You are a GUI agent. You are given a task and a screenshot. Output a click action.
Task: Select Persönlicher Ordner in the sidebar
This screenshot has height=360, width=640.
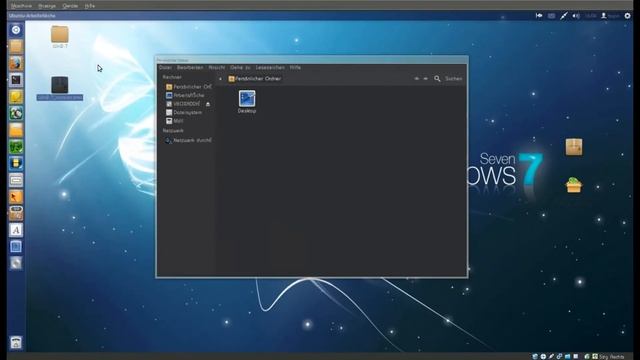(189, 87)
